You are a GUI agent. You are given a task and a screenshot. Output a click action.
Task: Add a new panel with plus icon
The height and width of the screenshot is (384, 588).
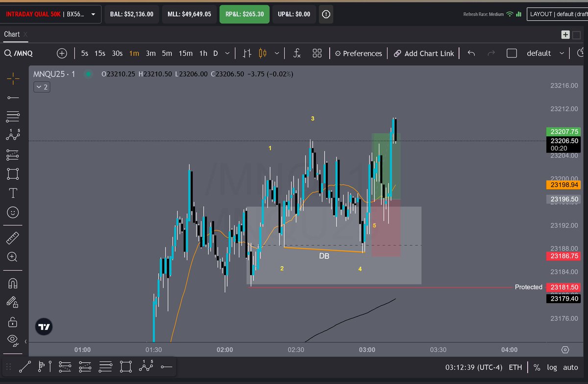tap(565, 34)
